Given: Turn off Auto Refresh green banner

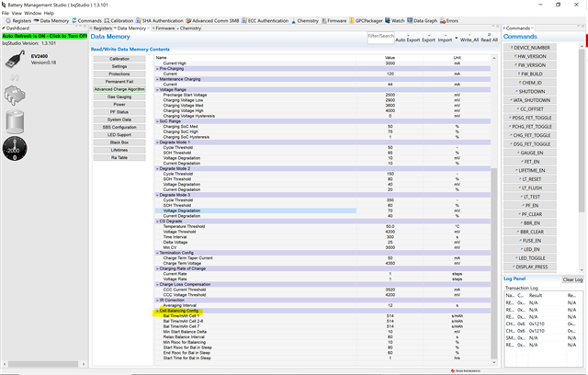Looking at the screenshot, I should 45,36.
